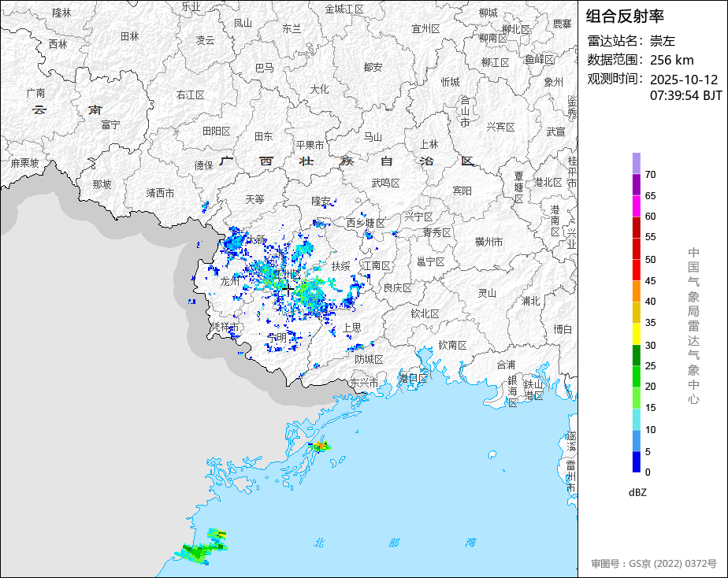The image size is (728, 578).
Task: Click the 横州市 label on the map
Action: tap(488, 243)
